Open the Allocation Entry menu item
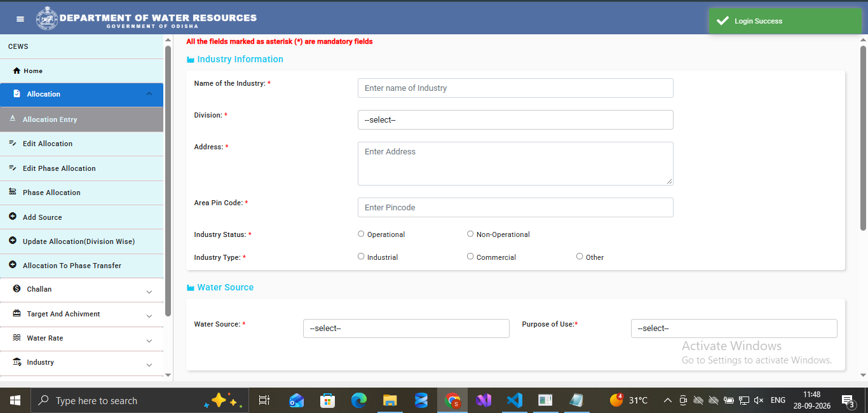 click(81, 119)
